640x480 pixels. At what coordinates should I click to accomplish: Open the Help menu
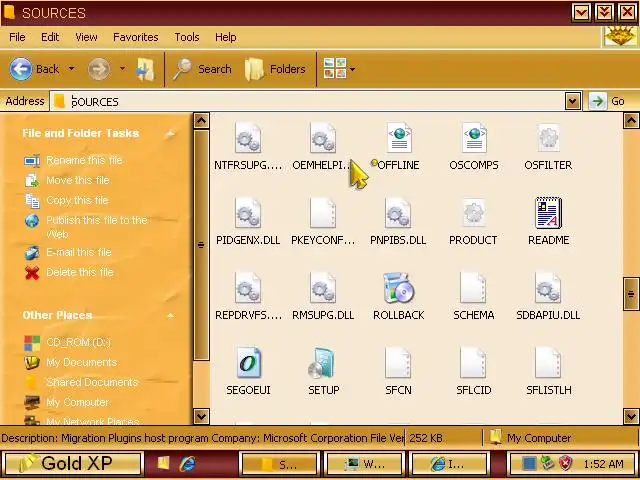click(x=225, y=37)
